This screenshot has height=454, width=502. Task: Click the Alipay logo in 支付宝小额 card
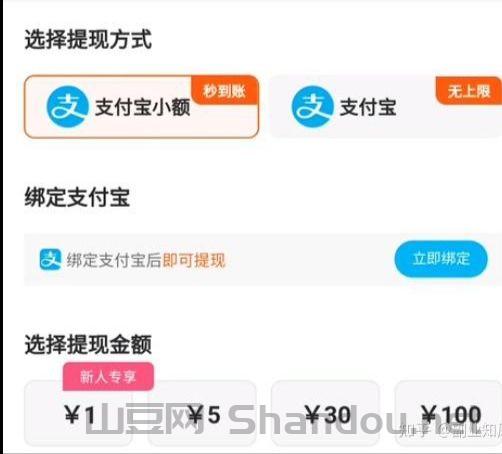[x=68, y=107]
